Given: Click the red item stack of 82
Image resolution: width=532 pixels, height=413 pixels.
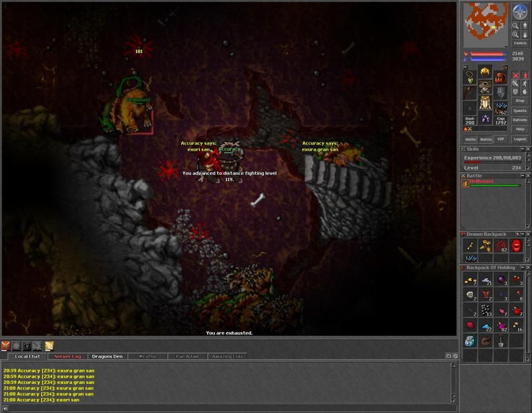Looking at the screenshot, I should tap(501, 246).
